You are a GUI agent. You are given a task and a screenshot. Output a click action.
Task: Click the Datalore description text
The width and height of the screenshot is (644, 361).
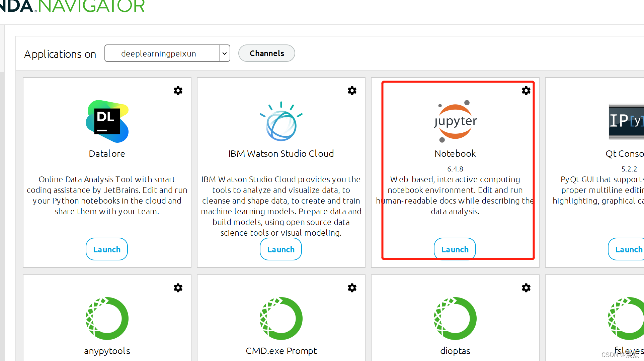tap(107, 196)
